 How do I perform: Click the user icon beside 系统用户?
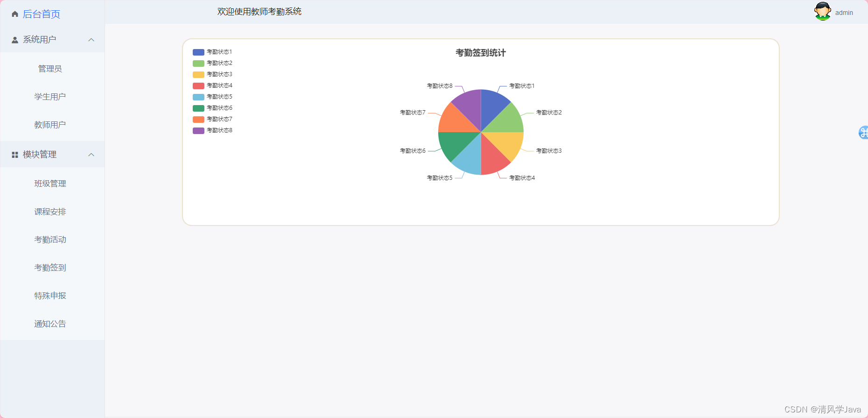pyautogui.click(x=15, y=40)
